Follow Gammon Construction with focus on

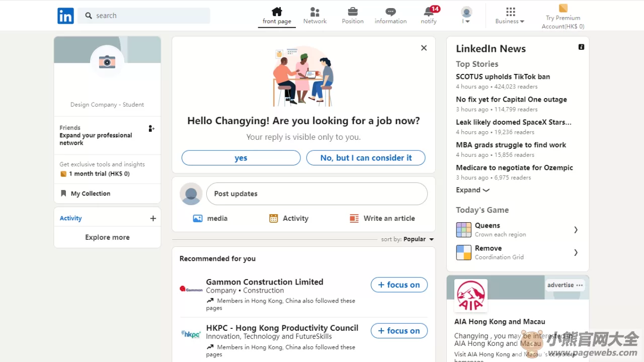(x=399, y=285)
